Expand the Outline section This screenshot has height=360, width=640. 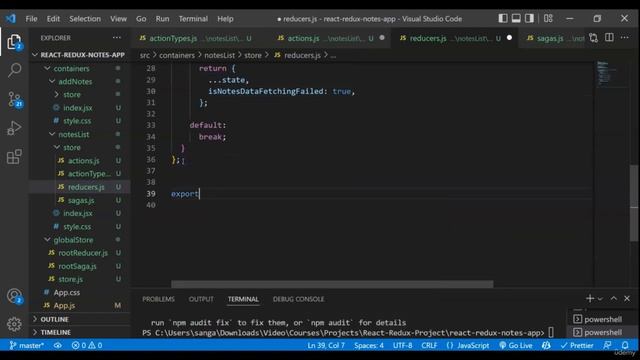point(80,319)
